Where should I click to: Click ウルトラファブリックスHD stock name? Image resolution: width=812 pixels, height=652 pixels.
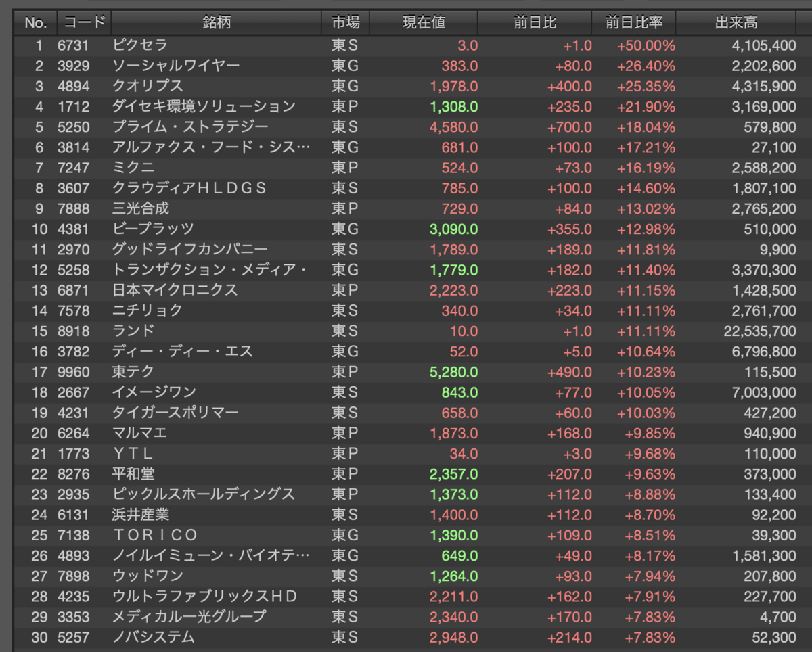coord(205,596)
